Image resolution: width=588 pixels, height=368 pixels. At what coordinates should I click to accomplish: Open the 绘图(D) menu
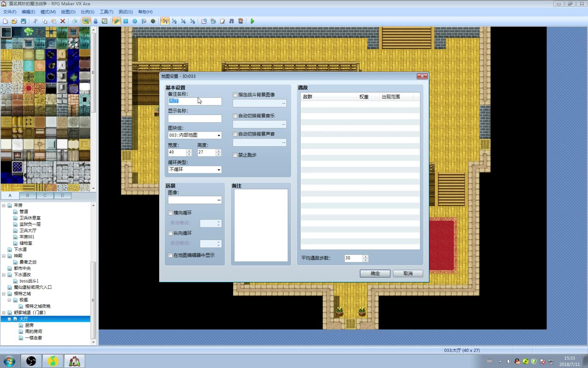click(68, 12)
